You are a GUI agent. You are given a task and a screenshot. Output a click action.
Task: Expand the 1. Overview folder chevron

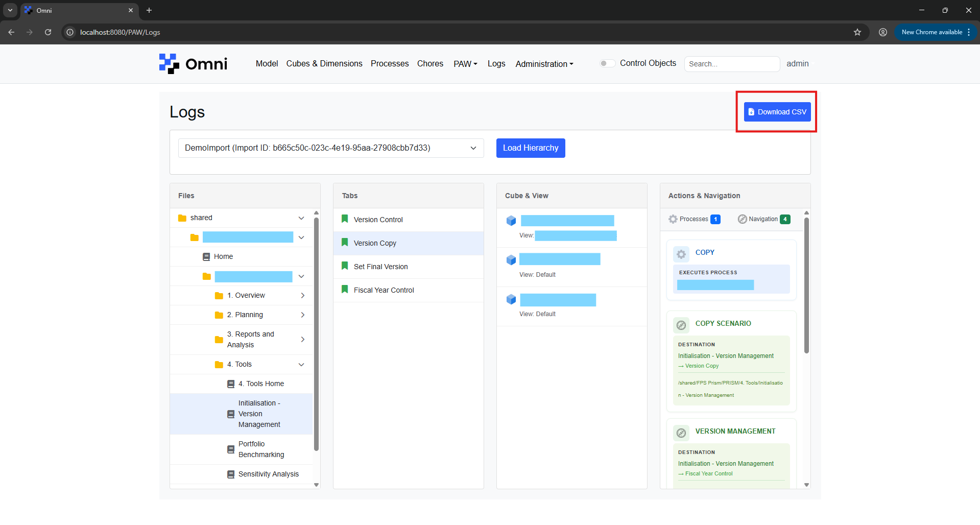tap(303, 296)
